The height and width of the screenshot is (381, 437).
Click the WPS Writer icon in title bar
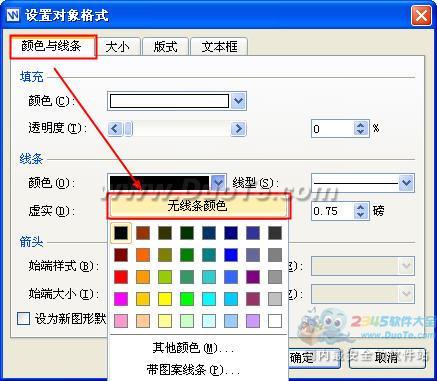pyautogui.click(x=13, y=15)
